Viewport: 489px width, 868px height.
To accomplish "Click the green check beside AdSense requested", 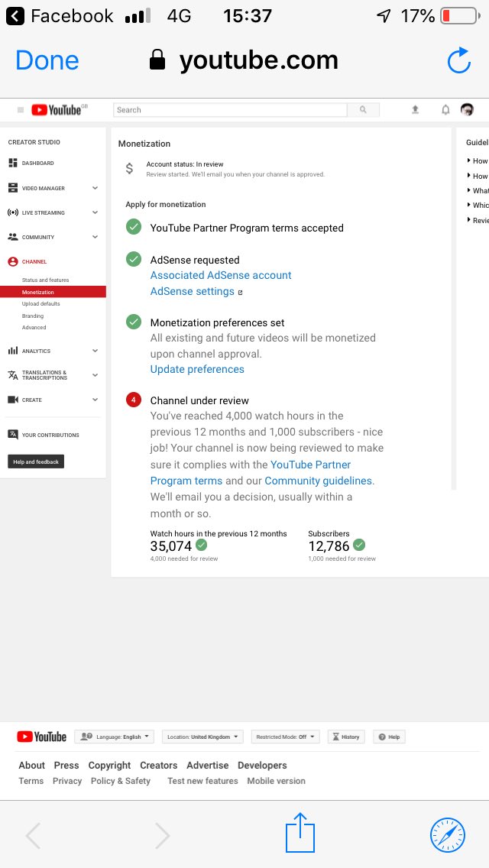I will click(x=134, y=259).
